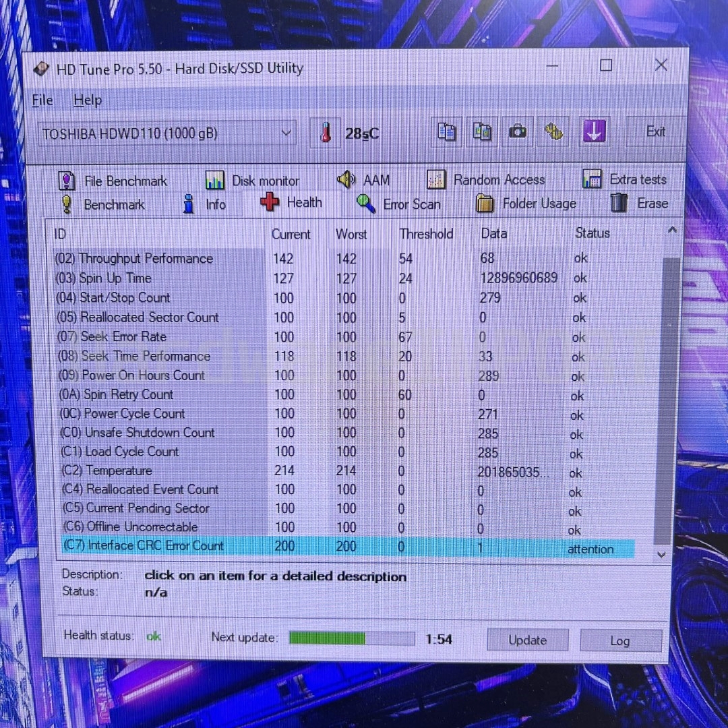Expand the TOSHIBA HDWD110 drive dropdown
The image size is (728, 728).
[286, 133]
